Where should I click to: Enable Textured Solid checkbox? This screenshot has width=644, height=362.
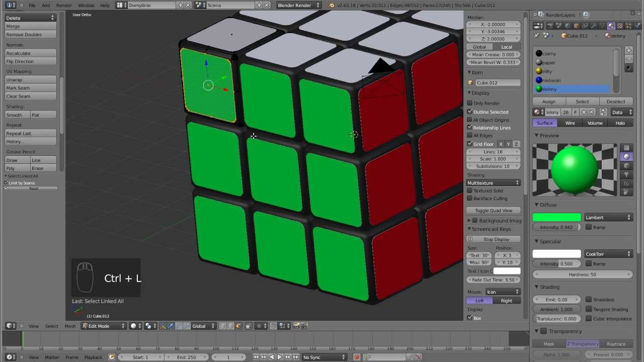click(x=470, y=191)
